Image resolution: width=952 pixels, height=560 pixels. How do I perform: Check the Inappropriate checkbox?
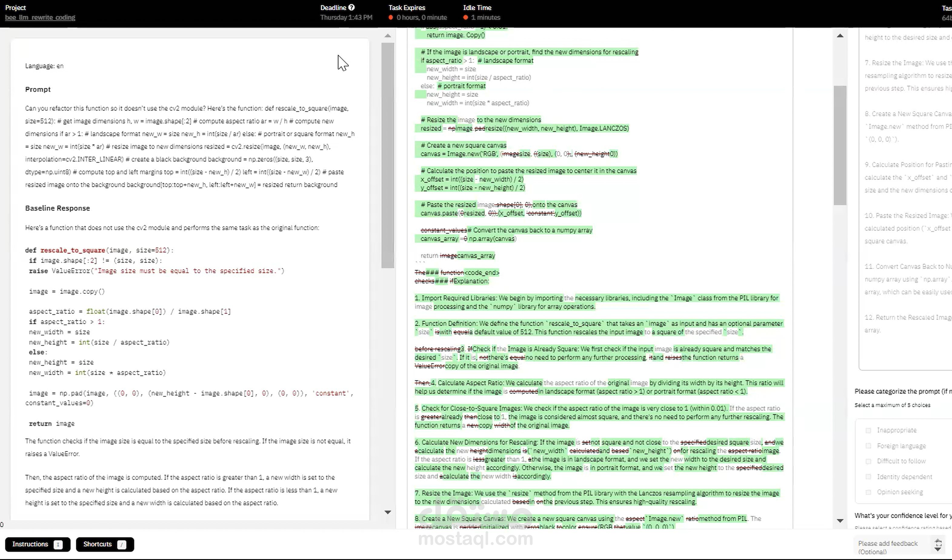(868, 430)
